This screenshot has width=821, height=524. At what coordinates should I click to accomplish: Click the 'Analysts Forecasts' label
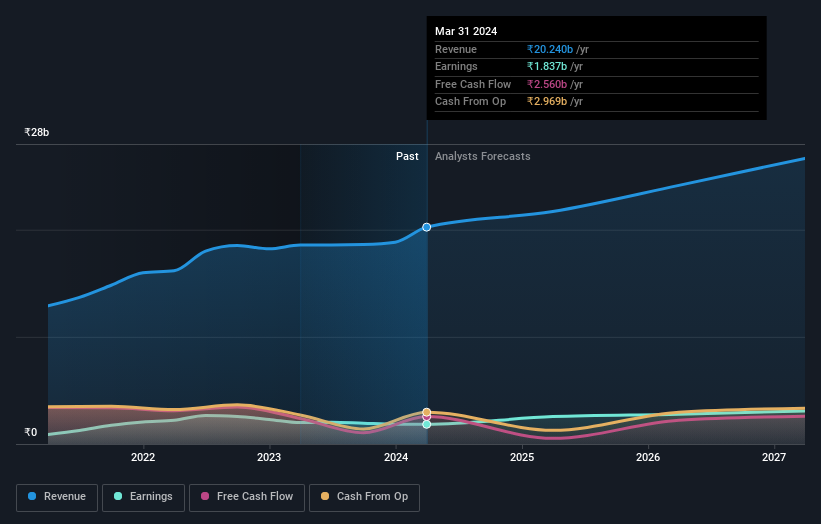(x=482, y=157)
